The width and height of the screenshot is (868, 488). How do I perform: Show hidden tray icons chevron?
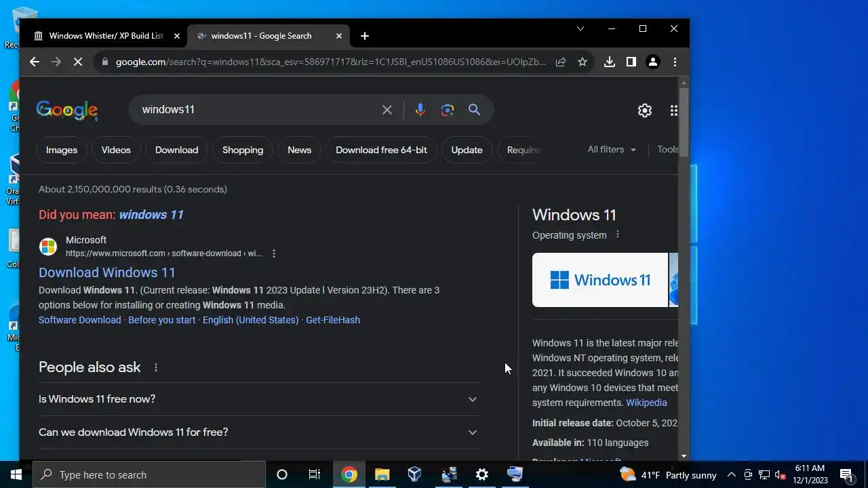[x=732, y=474]
